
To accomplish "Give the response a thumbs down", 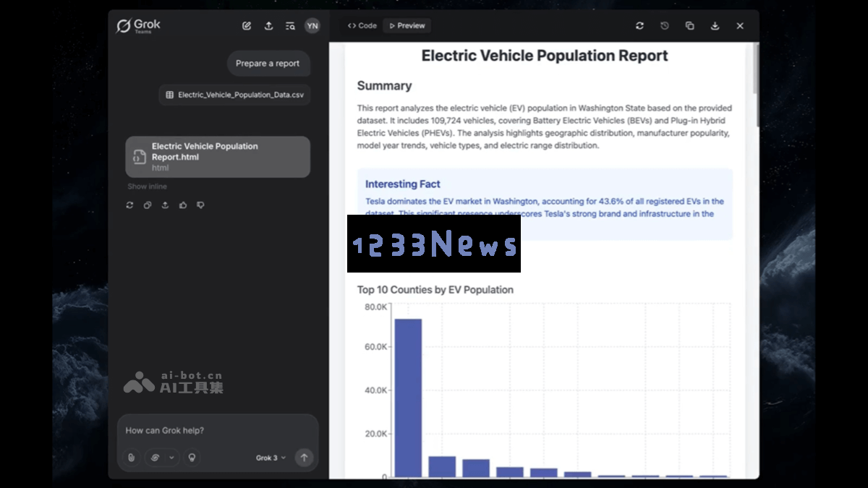I will 200,205.
